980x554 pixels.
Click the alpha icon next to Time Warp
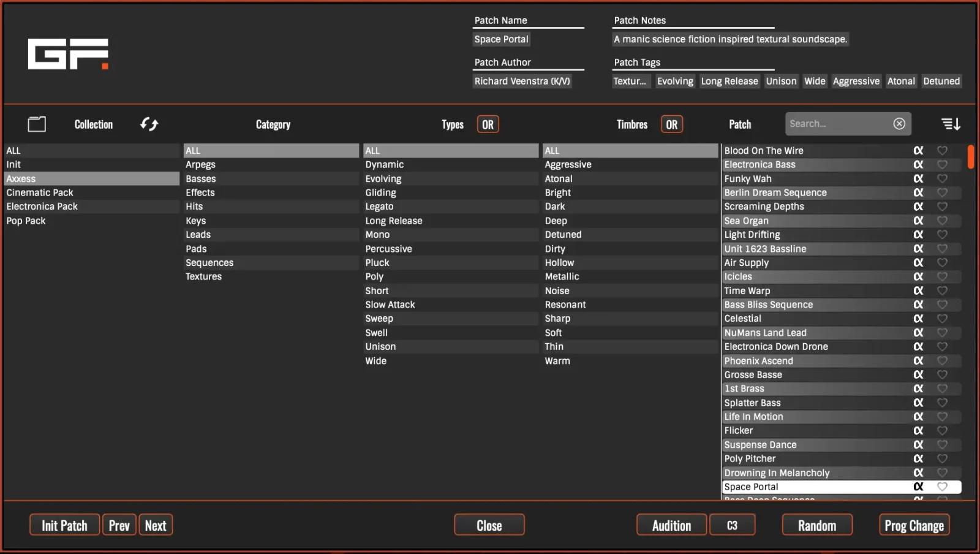918,290
